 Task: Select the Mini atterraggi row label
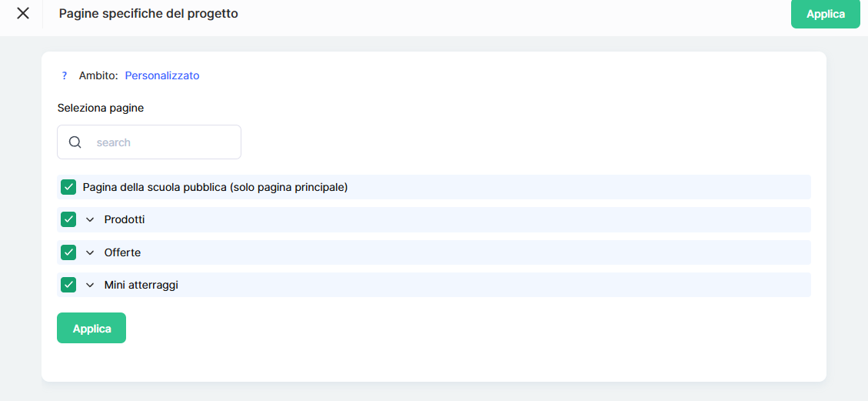pyautogui.click(x=141, y=285)
